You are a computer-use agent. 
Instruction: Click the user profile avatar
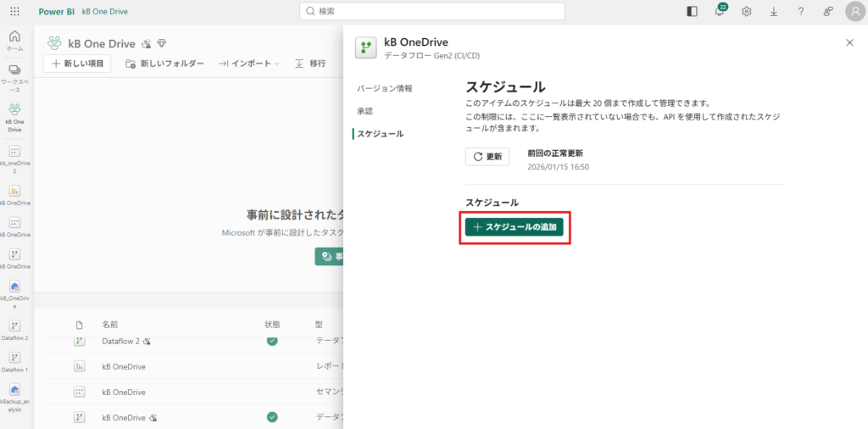(854, 11)
